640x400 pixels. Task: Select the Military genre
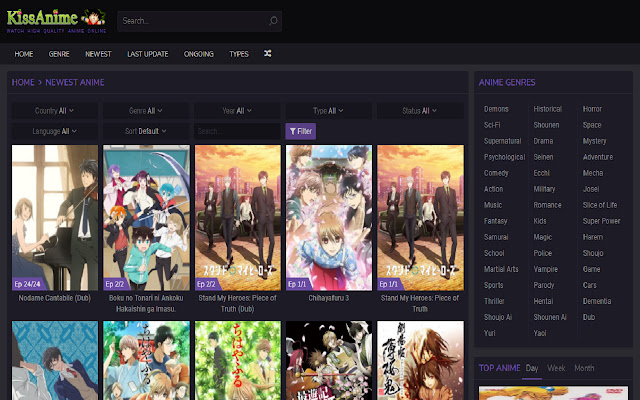point(544,189)
